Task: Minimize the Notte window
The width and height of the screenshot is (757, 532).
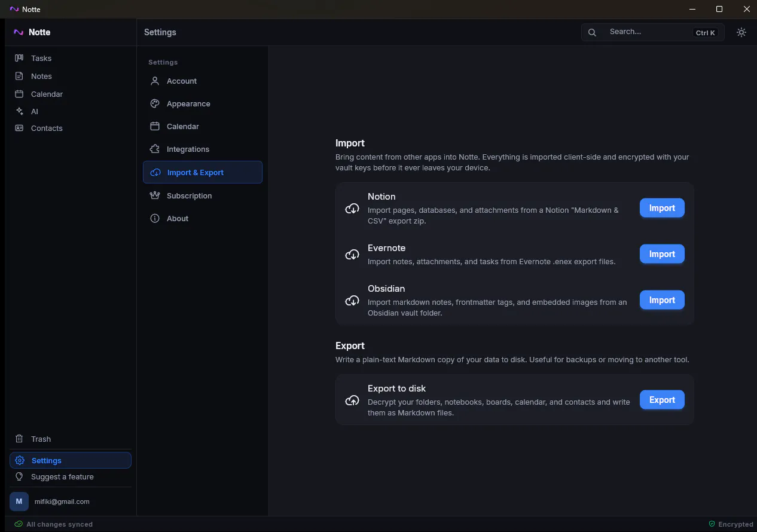Action: point(692,9)
